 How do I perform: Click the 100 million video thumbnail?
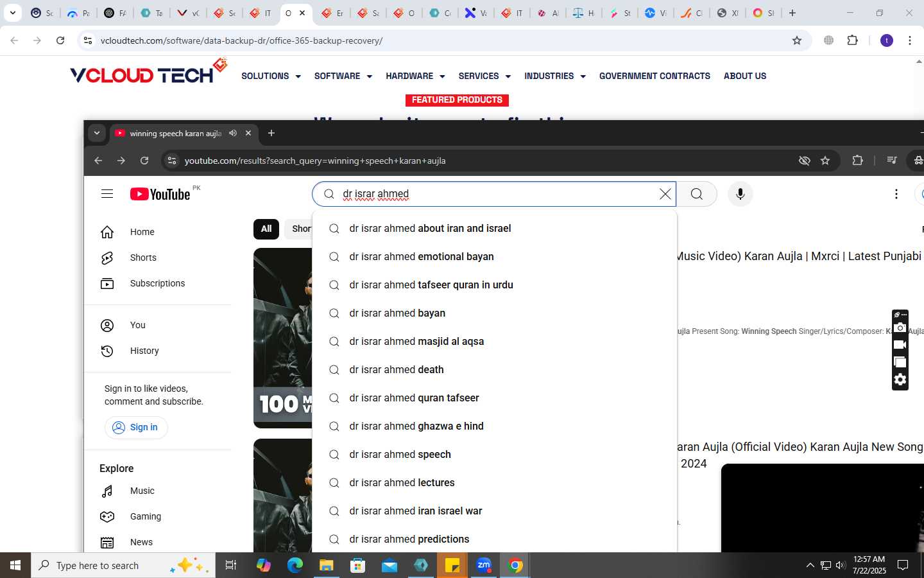[283, 338]
